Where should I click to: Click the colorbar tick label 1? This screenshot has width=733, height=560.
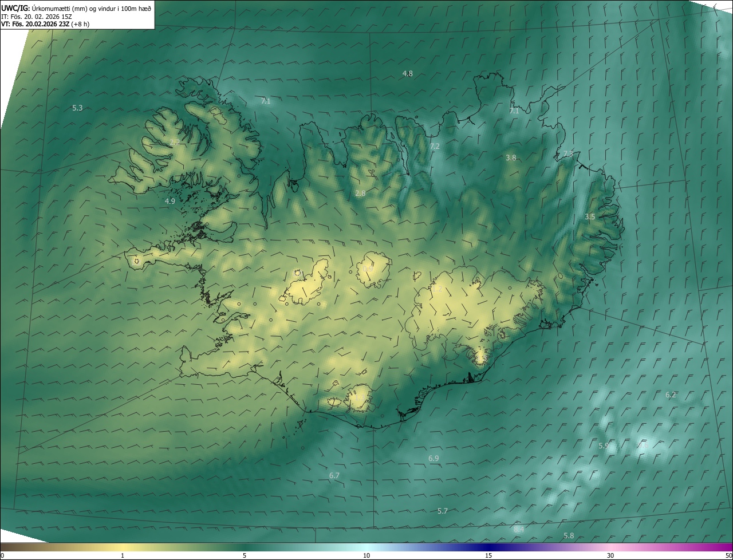(123, 555)
